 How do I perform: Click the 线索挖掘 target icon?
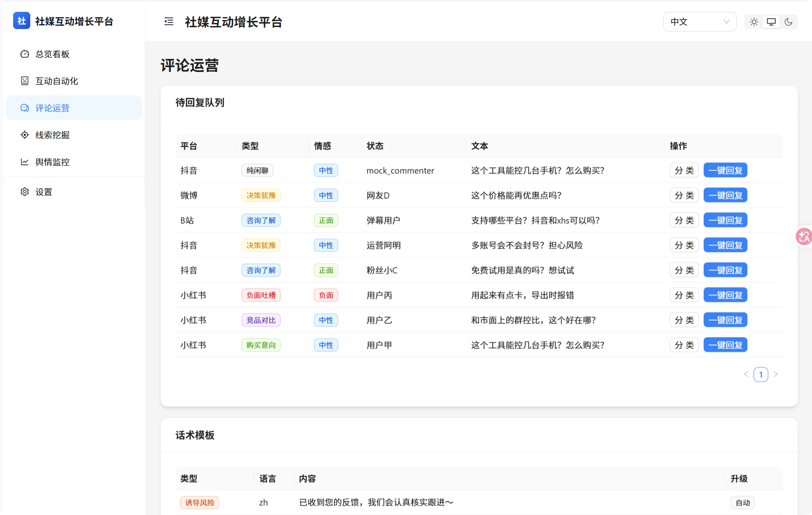(x=25, y=135)
